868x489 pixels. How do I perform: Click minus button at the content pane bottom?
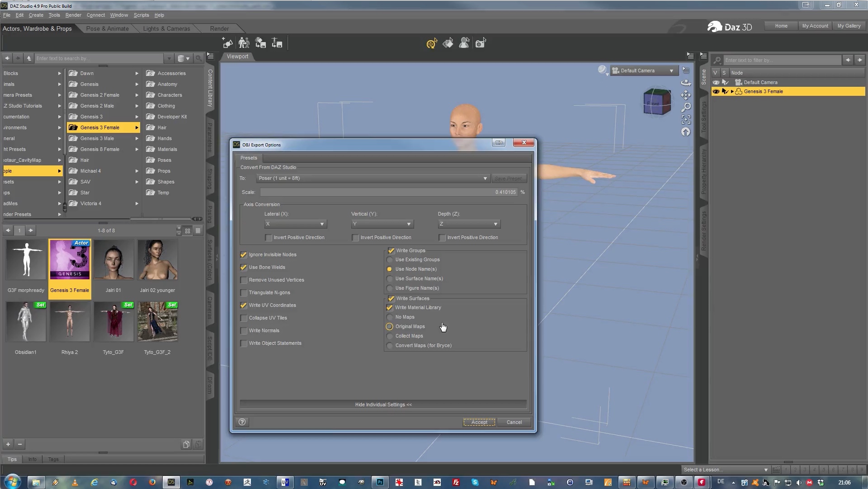tap(20, 444)
